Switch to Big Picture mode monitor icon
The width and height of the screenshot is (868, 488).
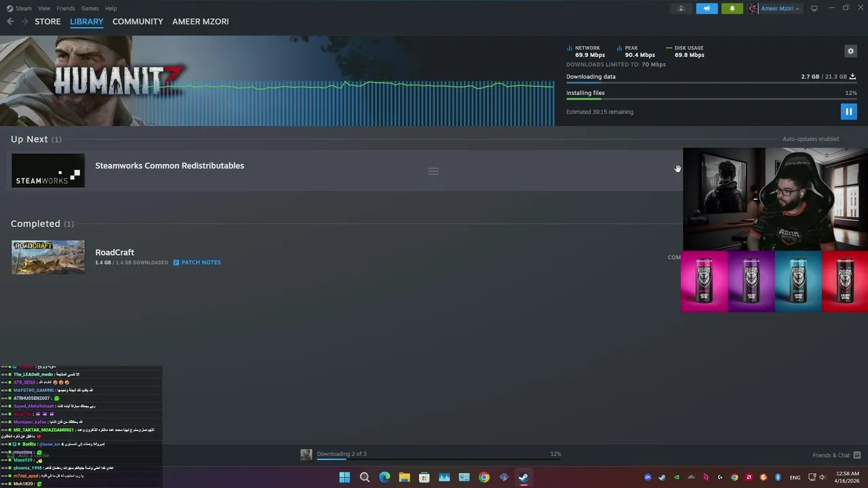coord(814,8)
